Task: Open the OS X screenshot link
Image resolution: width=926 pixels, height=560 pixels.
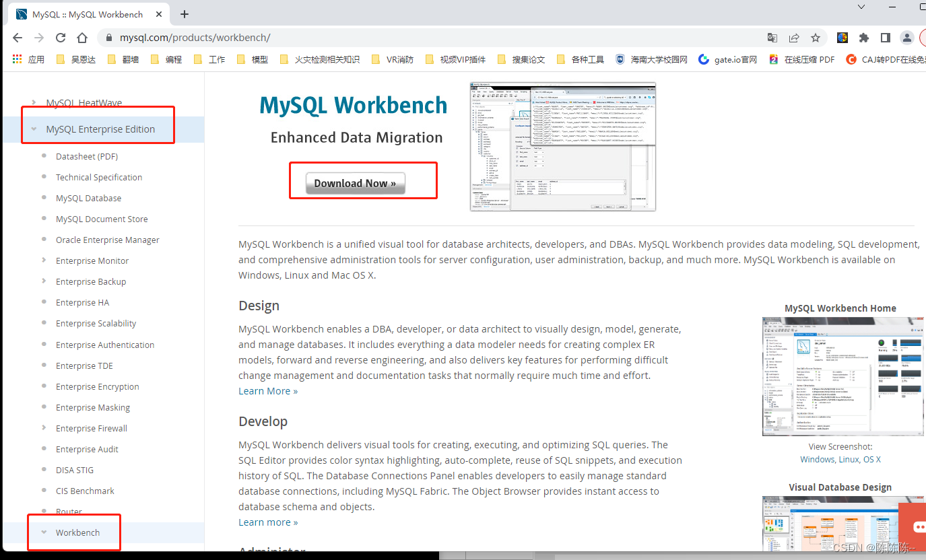Action: pos(871,459)
